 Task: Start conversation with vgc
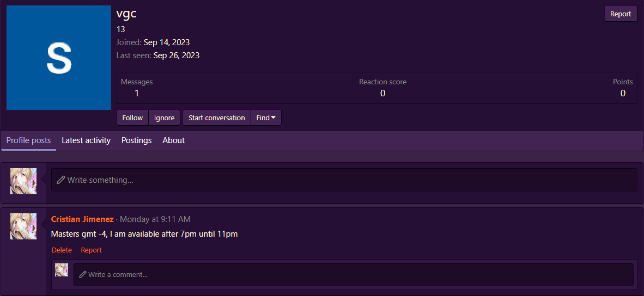point(216,118)
